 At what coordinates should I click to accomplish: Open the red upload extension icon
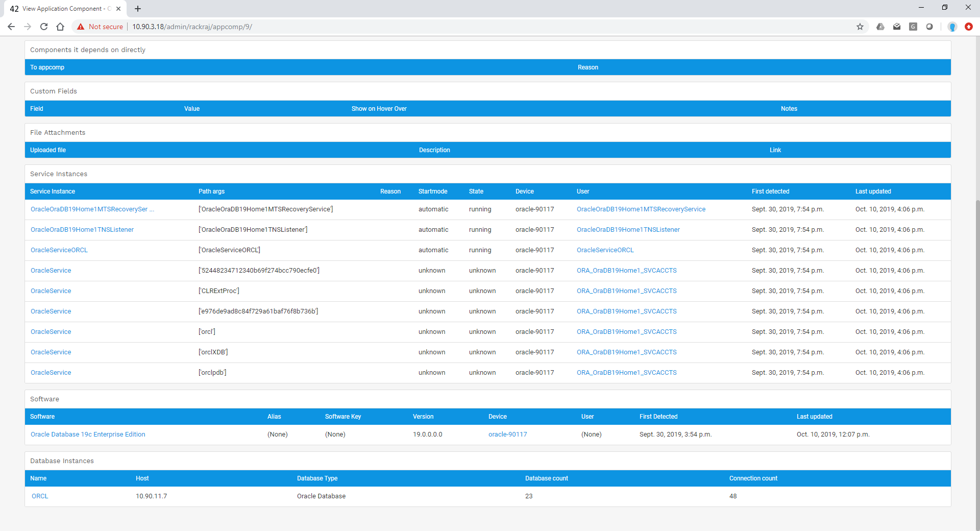(969, 27)
